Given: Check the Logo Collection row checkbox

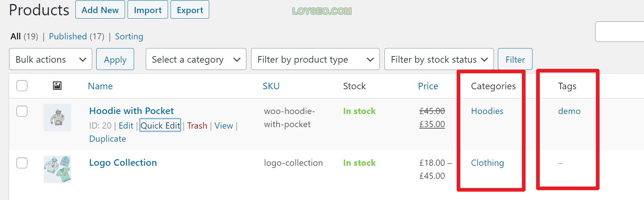Looking at the screenshot, I should click(x=22, y=163).
